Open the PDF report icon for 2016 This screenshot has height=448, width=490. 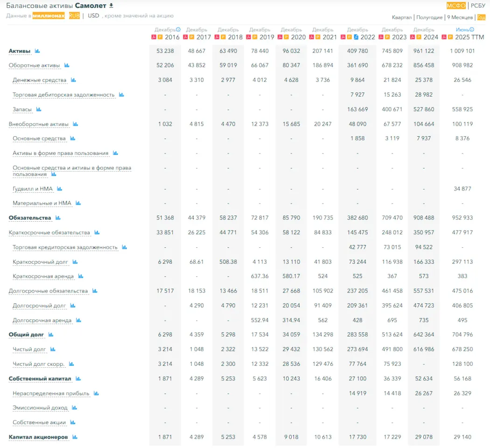pos(154,37)
